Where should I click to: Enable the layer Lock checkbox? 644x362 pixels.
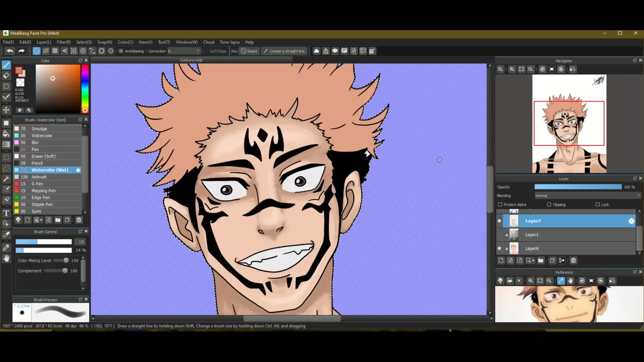(x=597, y=204)
